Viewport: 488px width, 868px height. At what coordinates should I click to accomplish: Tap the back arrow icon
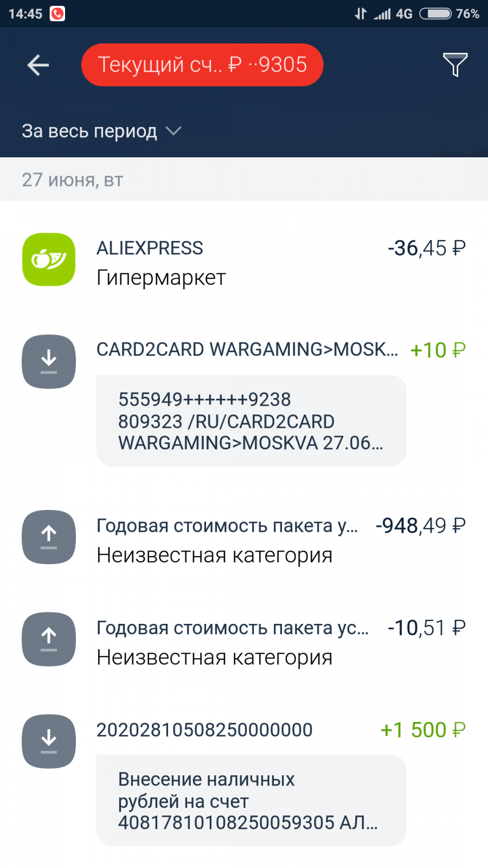pos(38,65)
